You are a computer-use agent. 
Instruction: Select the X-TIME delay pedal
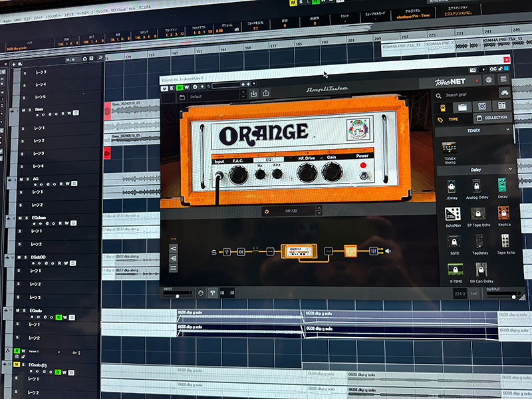tap(456, 273)
